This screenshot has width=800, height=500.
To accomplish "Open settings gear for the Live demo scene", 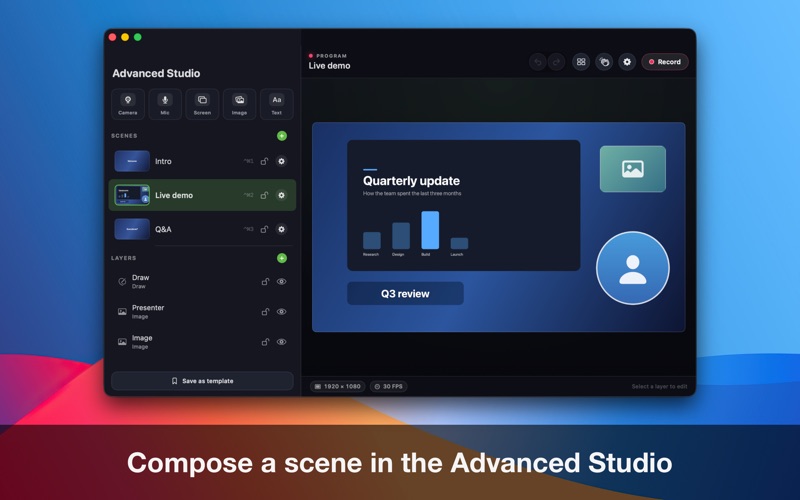I will click(x=281, y=195).
